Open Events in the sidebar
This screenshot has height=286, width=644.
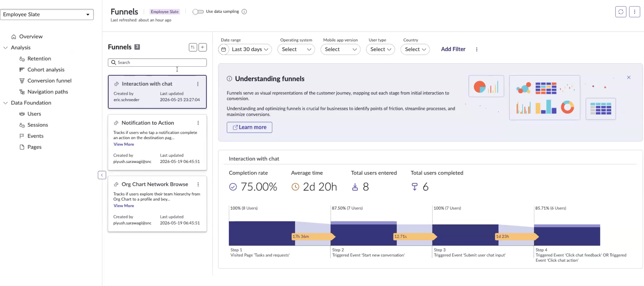point(31,136)
